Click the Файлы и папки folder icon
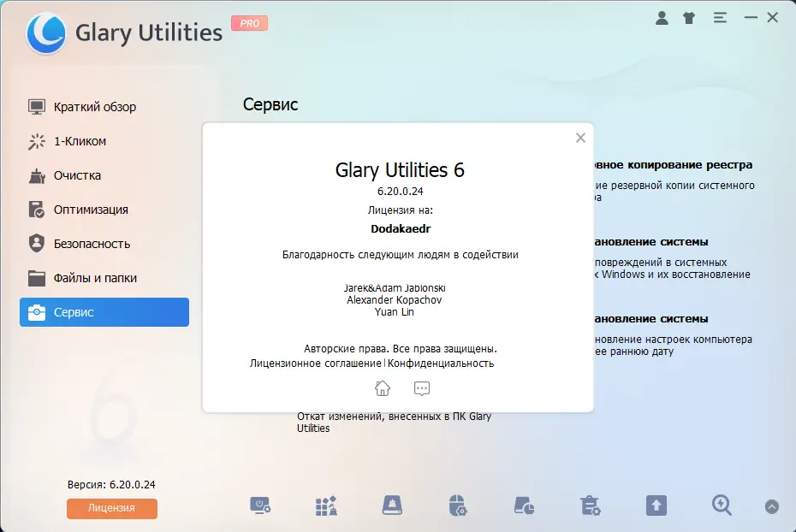 click(37, 278)
